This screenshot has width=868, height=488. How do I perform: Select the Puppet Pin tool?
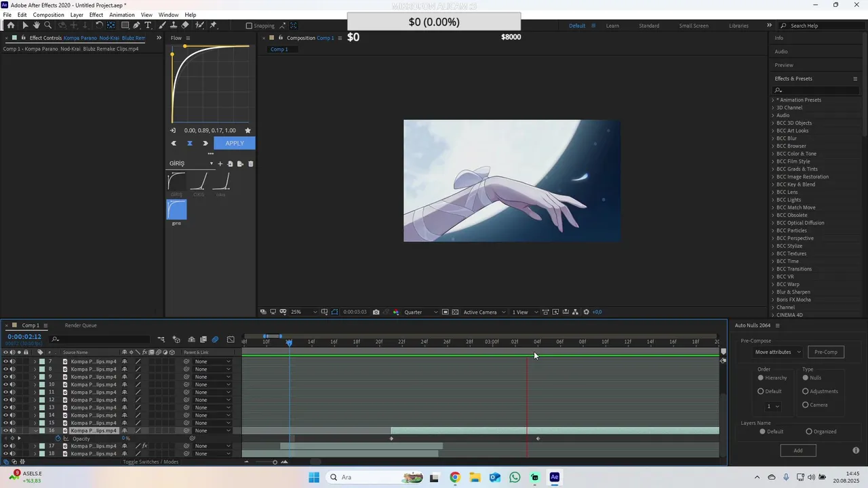coord(213,25)
